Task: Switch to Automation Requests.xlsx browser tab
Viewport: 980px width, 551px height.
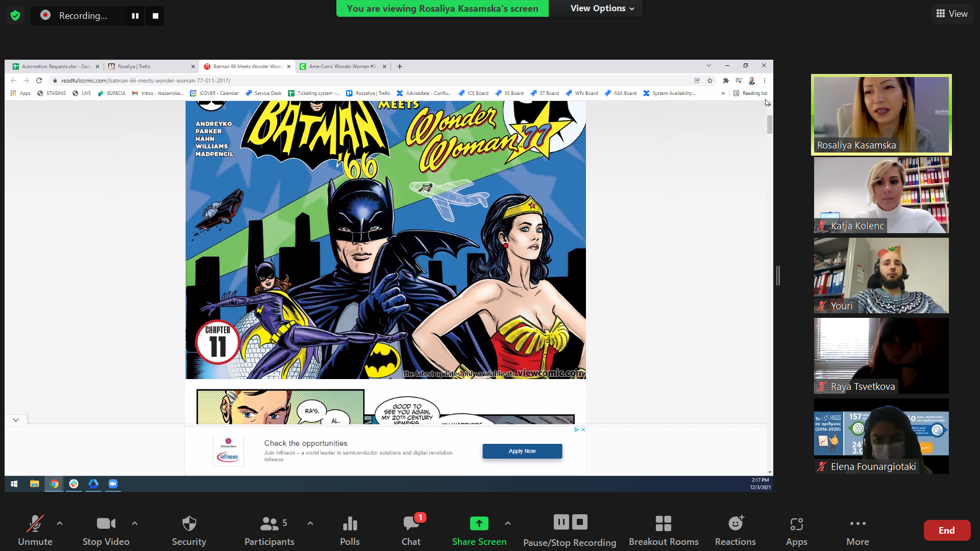Action: [55, 66]
